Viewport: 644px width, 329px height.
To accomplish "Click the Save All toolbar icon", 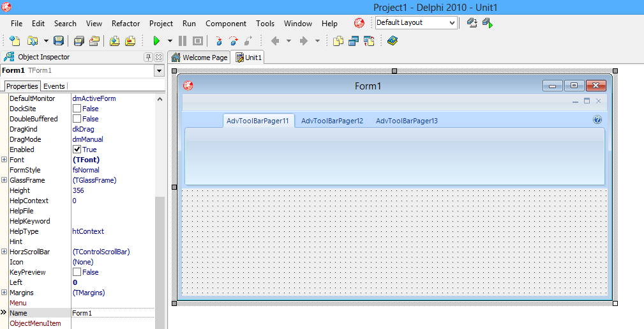I will (x=79, y=41).
